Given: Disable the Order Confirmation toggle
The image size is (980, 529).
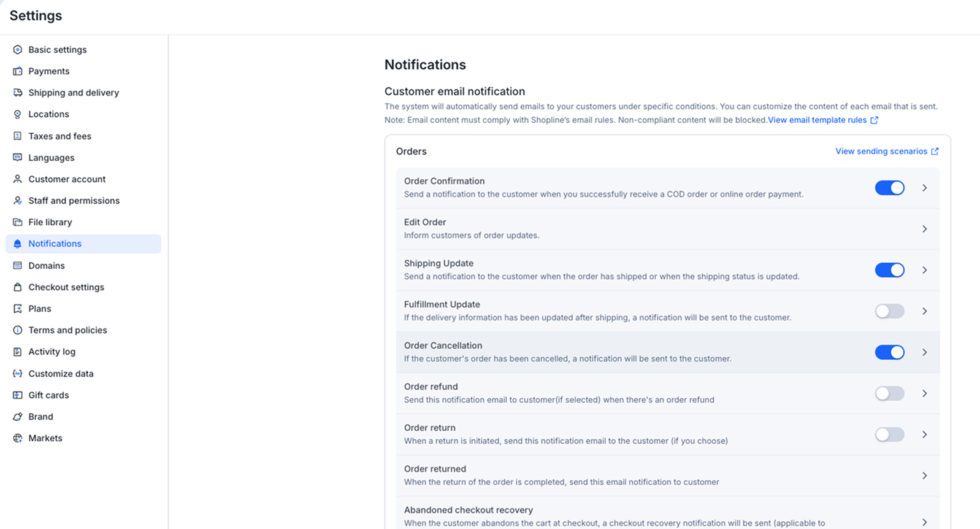Looking at the screenshot, I should coord(889,188).
